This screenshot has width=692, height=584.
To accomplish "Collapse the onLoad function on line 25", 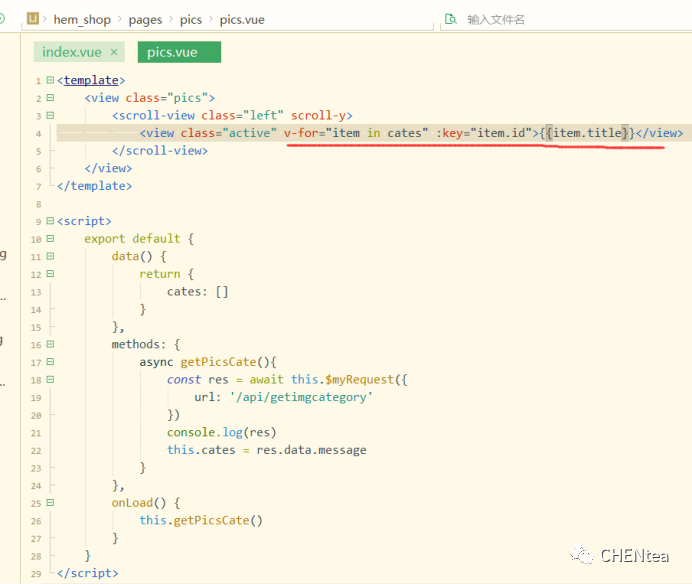I will point(50,503).
